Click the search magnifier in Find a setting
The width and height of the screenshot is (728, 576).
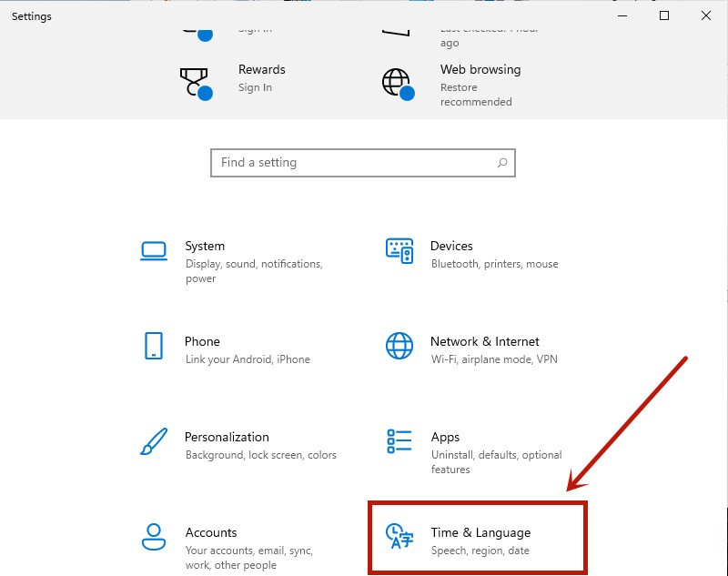point(501,162)
